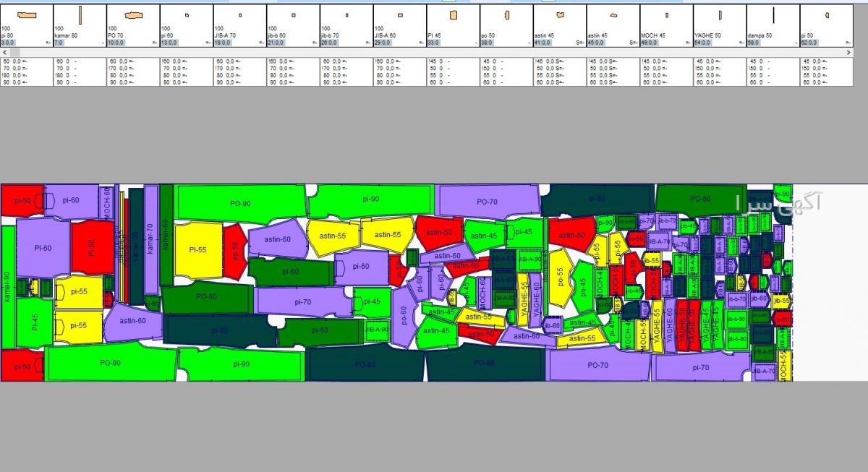Select the yellow po-55 piece in marker
The width and height of the screenshot is (868, 472).
(559, 275)
